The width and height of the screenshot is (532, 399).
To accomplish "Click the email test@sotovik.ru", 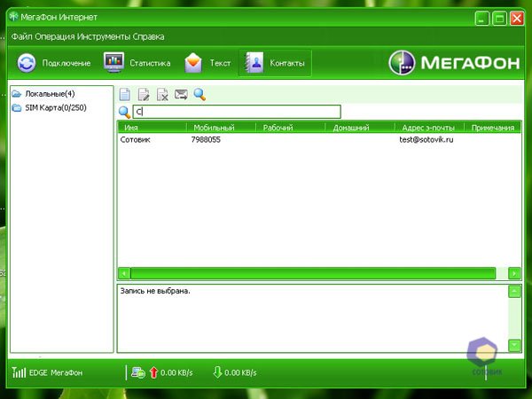I will 426,139.
